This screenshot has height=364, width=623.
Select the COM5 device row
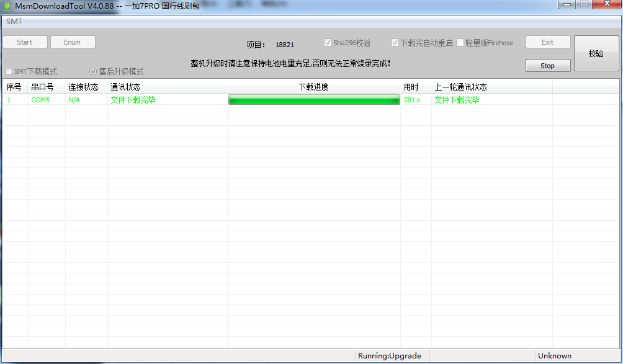[x=41, y=100]
